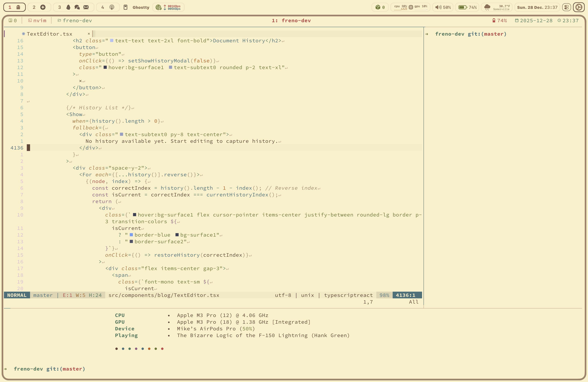Click the border-blue color swatch square
This screenshot has height=382, width=588.
(x=131, y=235)
